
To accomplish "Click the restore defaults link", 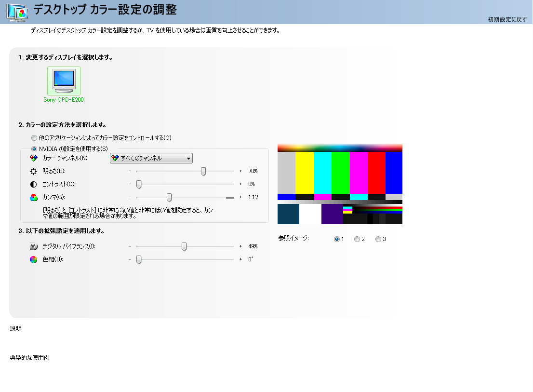I will 507,19.
